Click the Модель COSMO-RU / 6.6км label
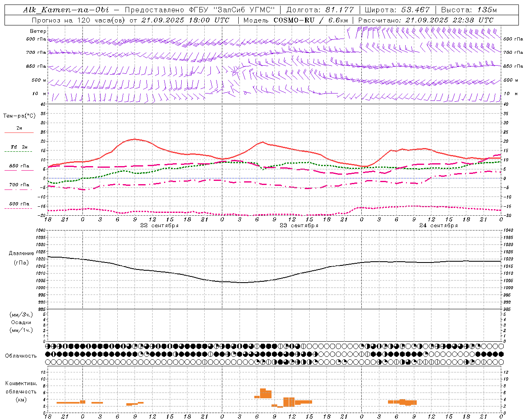The height and width of the screenshot is (420, 525). (x=295, y=20)
